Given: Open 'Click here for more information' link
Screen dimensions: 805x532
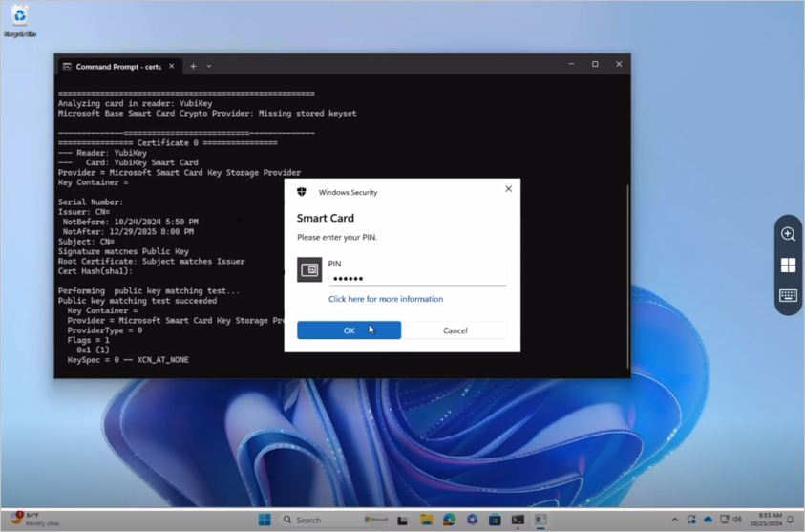Looking at the screenshot, I should tap(386, 299).
